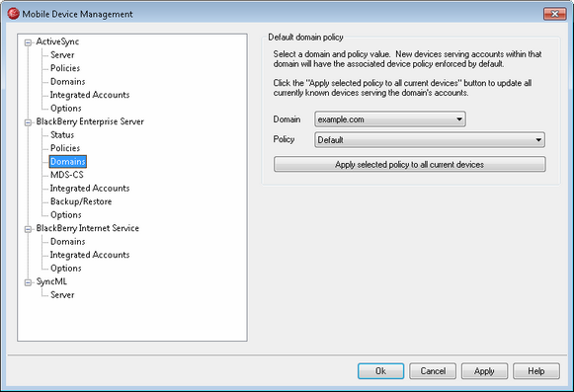This screenshot has height=392, width=574.
Task: Click the Mobile Device Management app icon
Action: point(13,14)
